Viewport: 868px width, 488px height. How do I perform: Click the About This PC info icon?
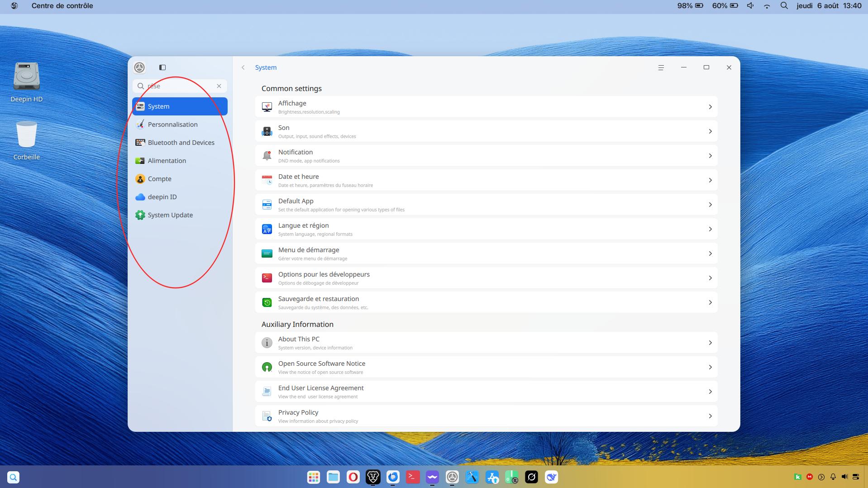click(x=267, y=343)
